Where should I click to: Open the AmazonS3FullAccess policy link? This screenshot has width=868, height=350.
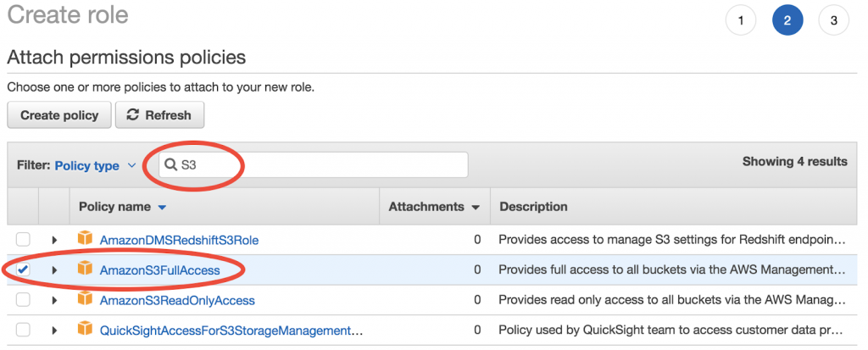click(x=159, y=270)
